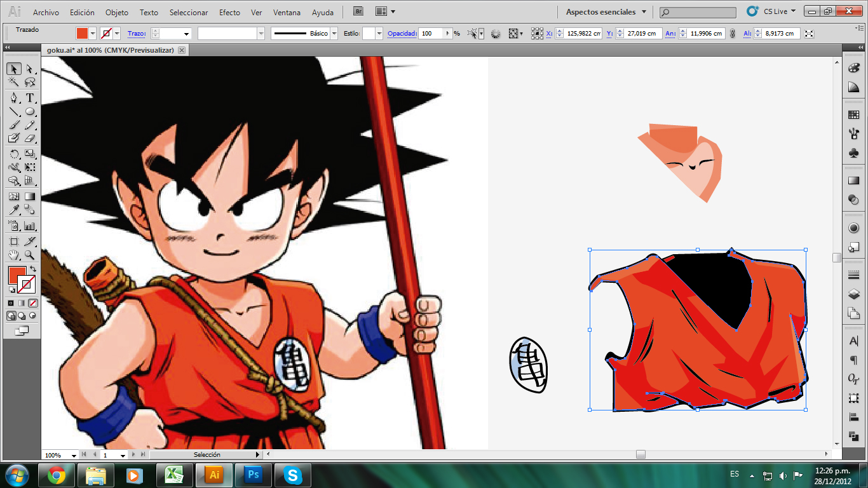This screenshot has height=488, width=868.
Task: Open the zoom level dropdown at 100%
Action: 74,455
